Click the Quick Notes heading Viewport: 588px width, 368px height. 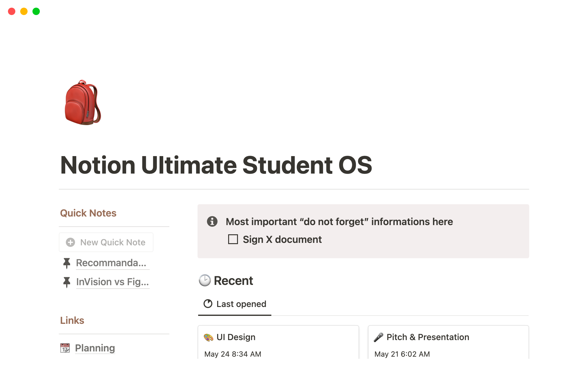[x=88, y=213]
